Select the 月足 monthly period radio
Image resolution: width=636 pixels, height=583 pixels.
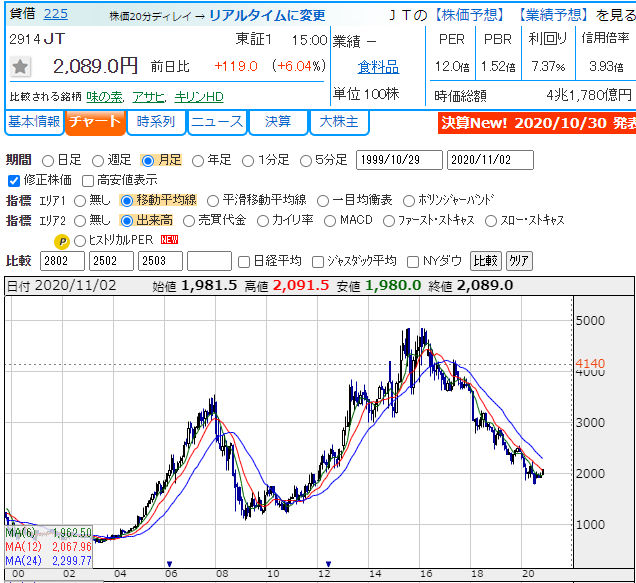coord(148,161)
